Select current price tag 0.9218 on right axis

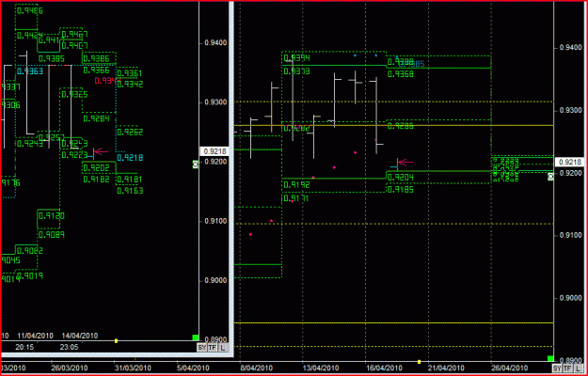(x=570, y=163)
